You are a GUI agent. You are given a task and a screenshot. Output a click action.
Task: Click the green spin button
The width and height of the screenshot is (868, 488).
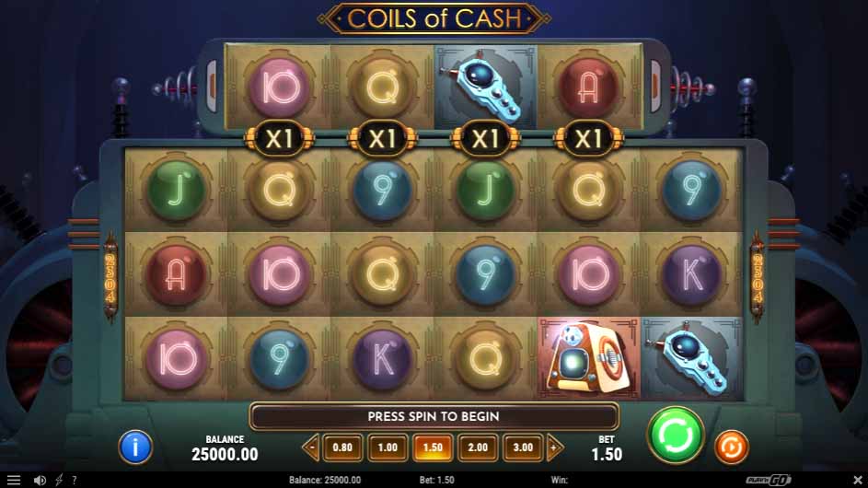click(x=676, y=435)
